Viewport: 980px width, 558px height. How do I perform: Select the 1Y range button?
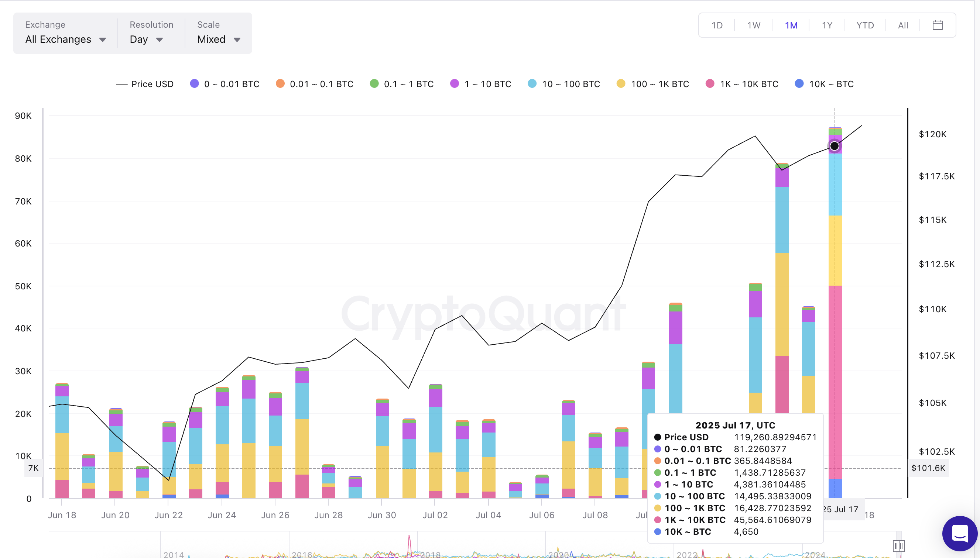click(x=827, y=25)
